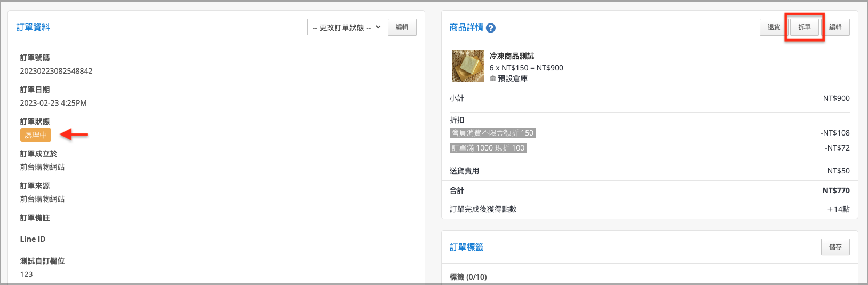
Task: Open the 冷凍商品測試 product thumbnail
Action: click(468, 66)
